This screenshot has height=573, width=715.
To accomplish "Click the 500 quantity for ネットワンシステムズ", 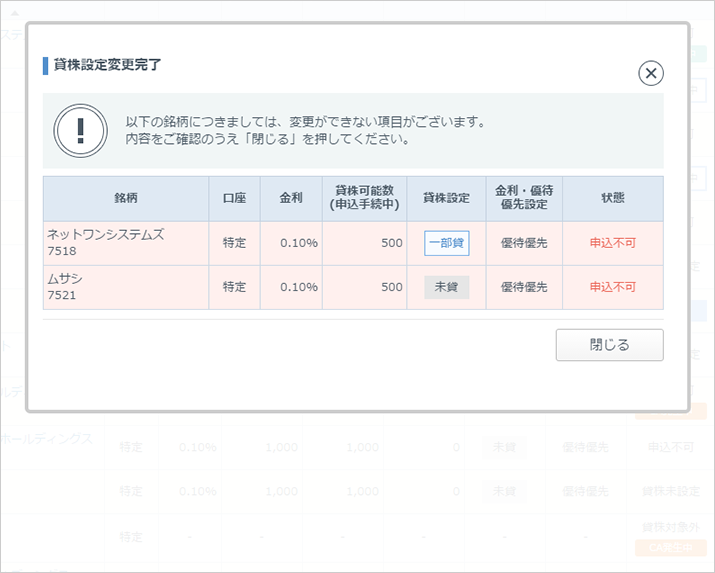I will tap(392, 243).
